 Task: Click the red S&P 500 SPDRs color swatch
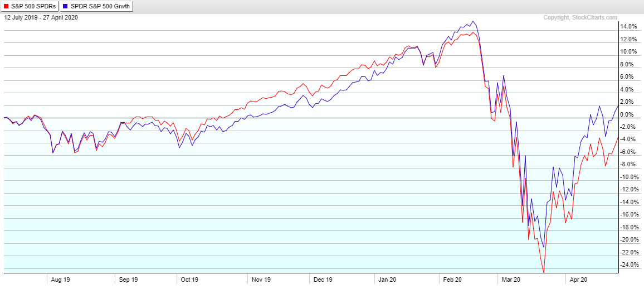[x=6, y=7]
